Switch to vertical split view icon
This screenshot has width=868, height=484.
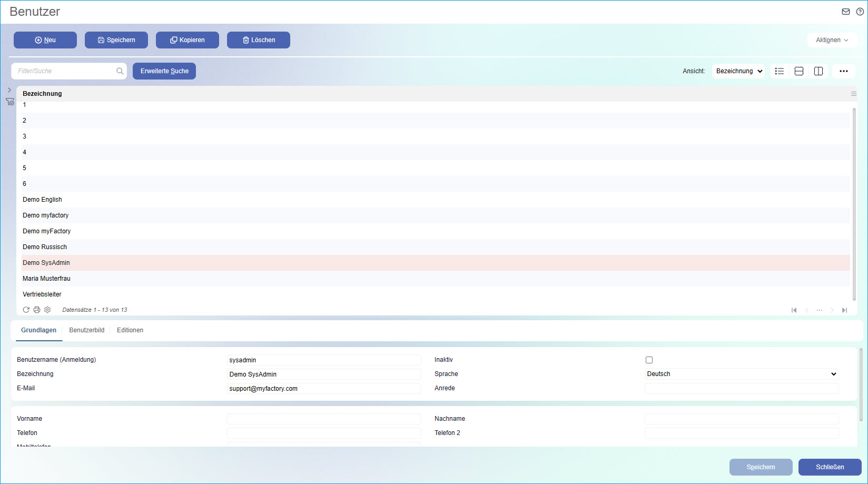(x=818, y=71)
